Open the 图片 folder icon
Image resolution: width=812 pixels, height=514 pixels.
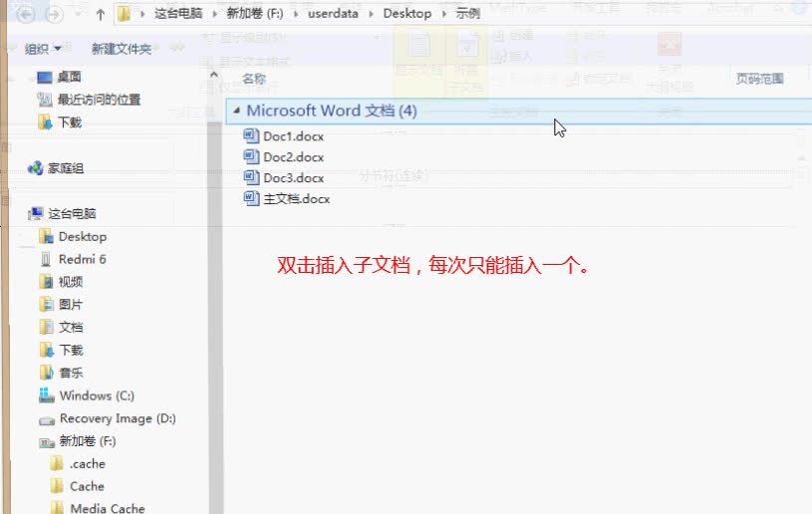coord(46,305)
